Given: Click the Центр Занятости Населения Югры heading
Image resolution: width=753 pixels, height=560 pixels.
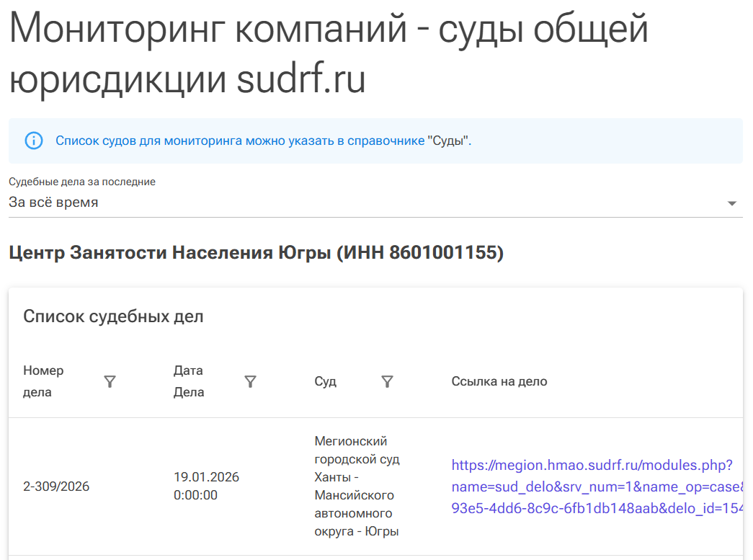Looking at the screenshot, I should point(256,253).
